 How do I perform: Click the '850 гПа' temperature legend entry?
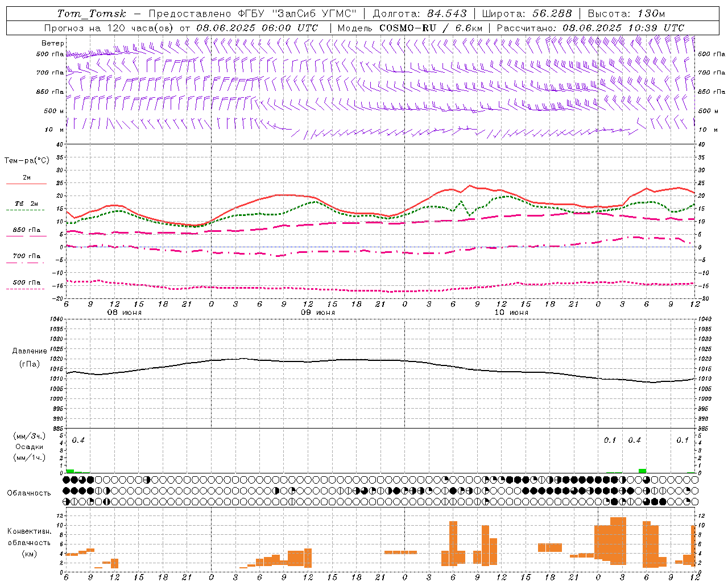26,230
